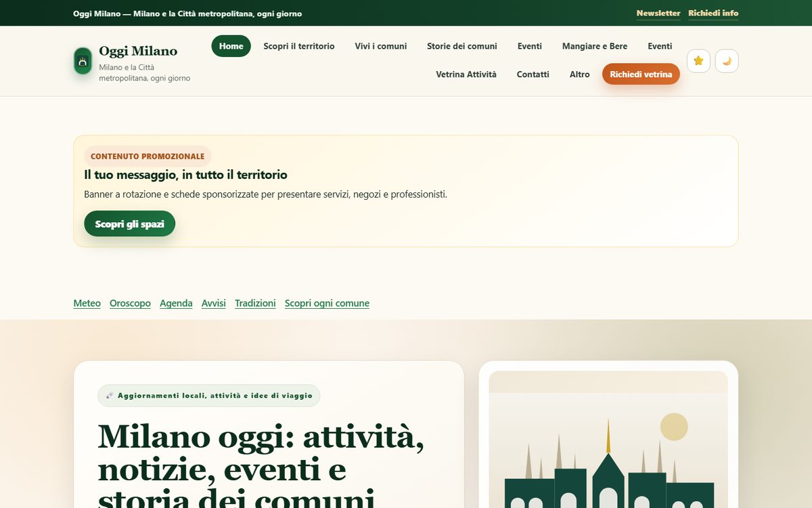The width and height of the screenshot is (812, 508).
Task: Open the Altro menu
Action: click(x=579, y=75)
